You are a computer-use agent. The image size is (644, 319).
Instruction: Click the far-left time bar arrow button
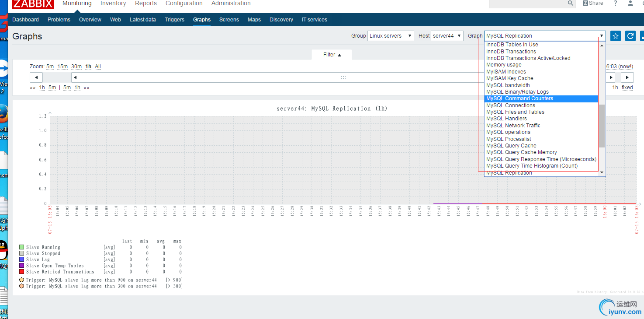pyautogui.click(x=36, y=77)
